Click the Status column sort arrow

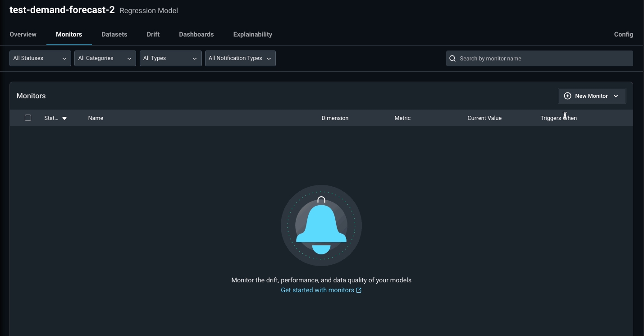coord(64,118)
